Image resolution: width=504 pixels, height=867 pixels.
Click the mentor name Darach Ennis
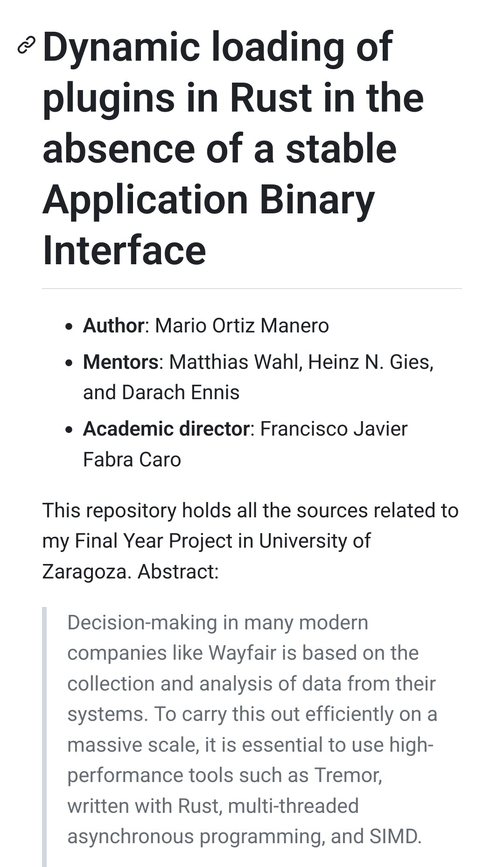[x=181, y=392]
